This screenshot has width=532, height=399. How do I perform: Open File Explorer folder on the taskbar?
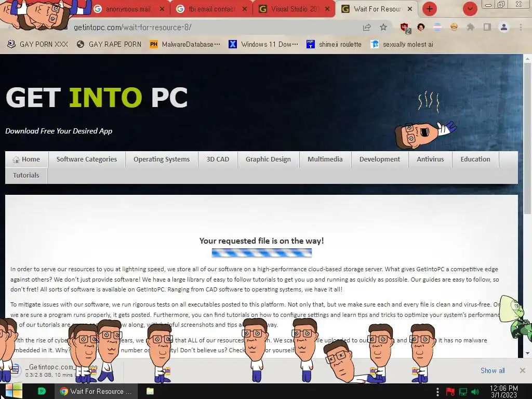click(x=150, y=391)
